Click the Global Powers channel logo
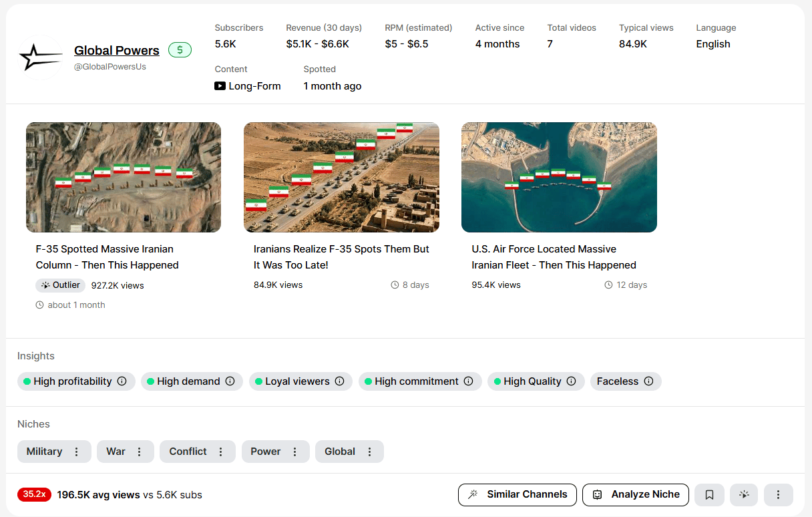 tap(41, 57)
